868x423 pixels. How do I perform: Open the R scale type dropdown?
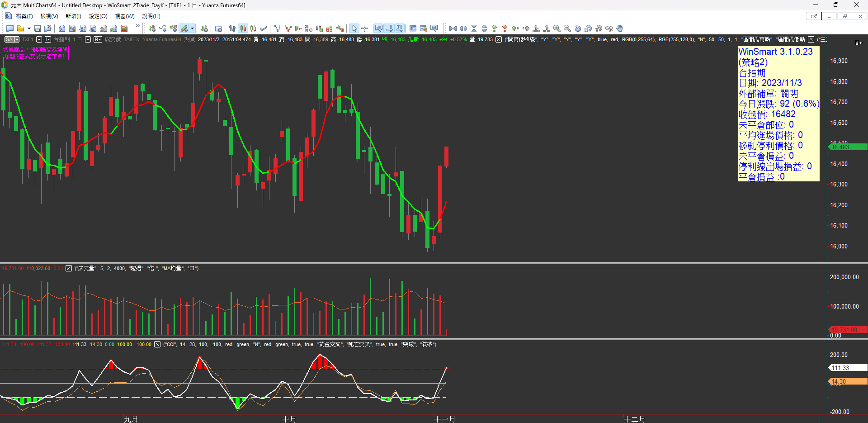(x=98, y=39)
